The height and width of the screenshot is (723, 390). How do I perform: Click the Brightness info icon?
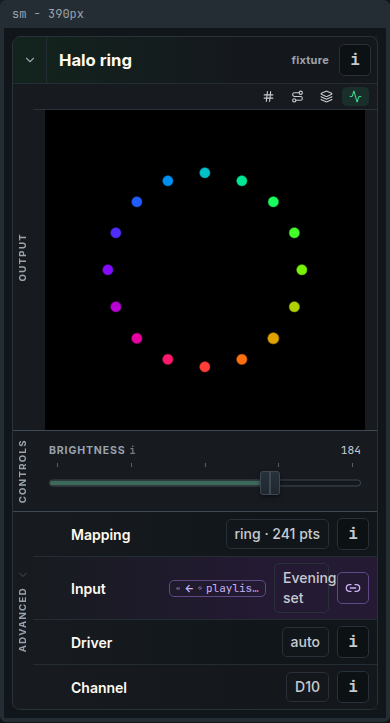click(132, 450)
